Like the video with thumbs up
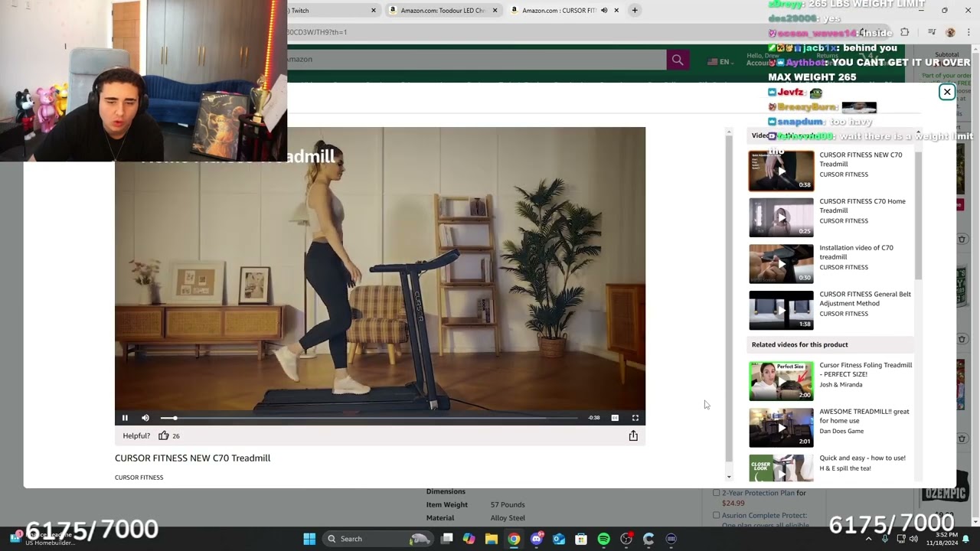 (163, 435)
